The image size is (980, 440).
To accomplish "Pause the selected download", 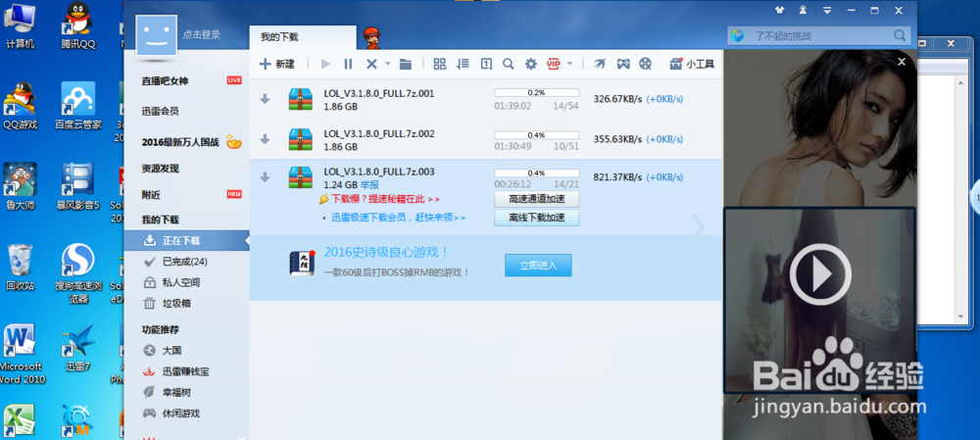I will tap(348, 64).
